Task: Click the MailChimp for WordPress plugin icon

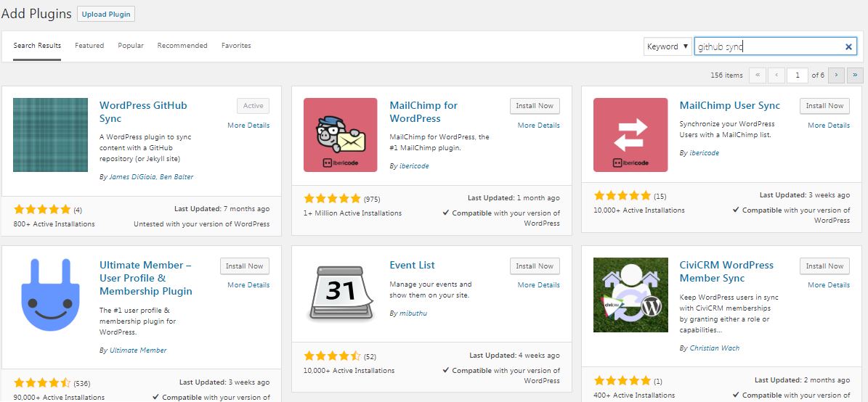Action: point(341,135)
